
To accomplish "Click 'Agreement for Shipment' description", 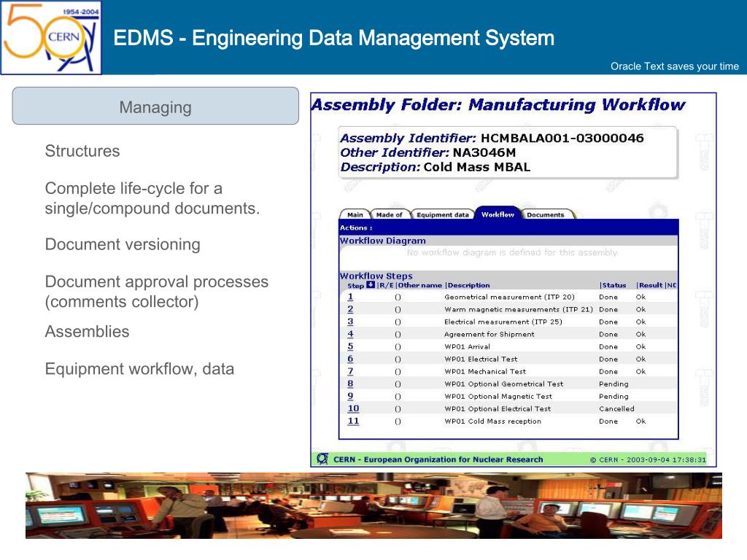I will [x=489, y=334].
